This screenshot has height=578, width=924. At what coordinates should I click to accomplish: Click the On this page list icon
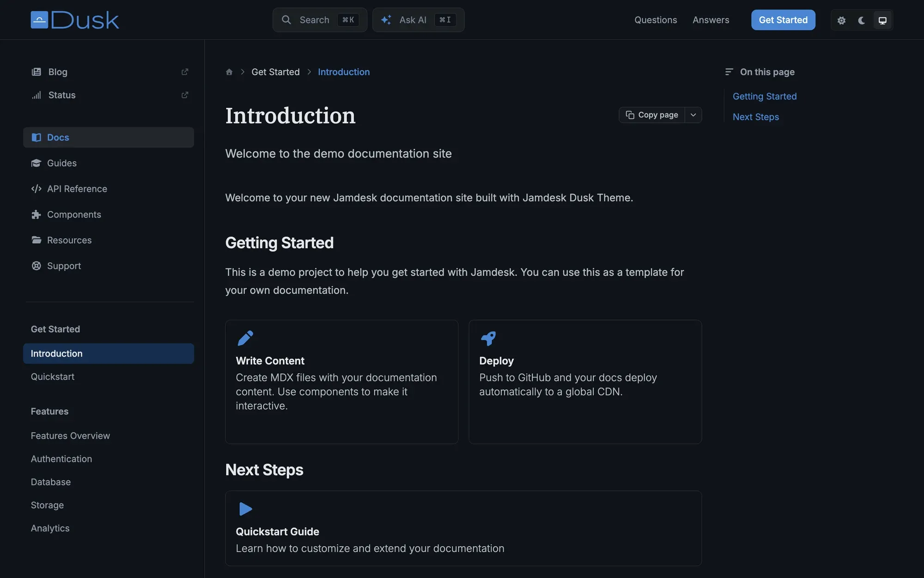(729, 72)
